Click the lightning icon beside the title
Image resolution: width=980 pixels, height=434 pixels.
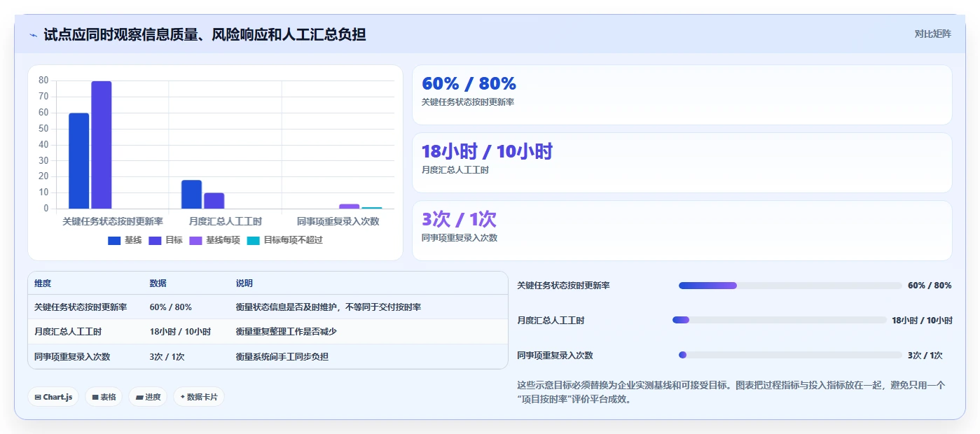tap(33, 35)
